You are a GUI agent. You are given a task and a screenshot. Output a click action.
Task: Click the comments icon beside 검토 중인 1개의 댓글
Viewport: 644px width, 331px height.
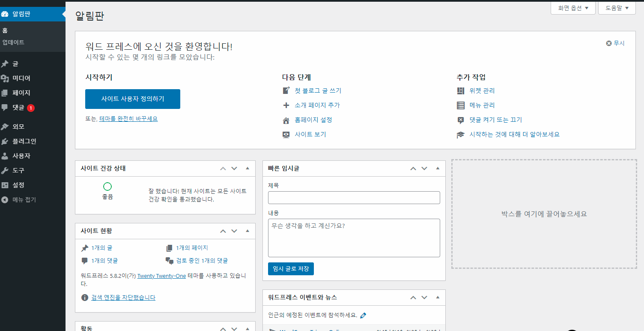pyautogui.click(x=170, y=261)
